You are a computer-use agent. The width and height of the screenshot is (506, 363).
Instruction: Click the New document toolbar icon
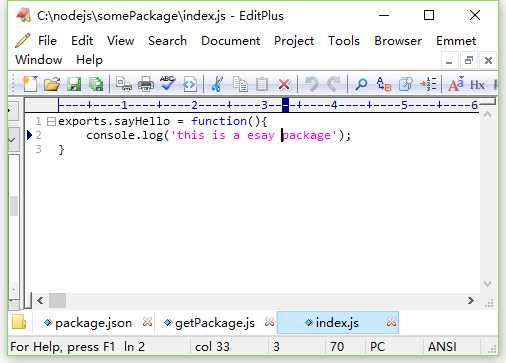(30, 84)
